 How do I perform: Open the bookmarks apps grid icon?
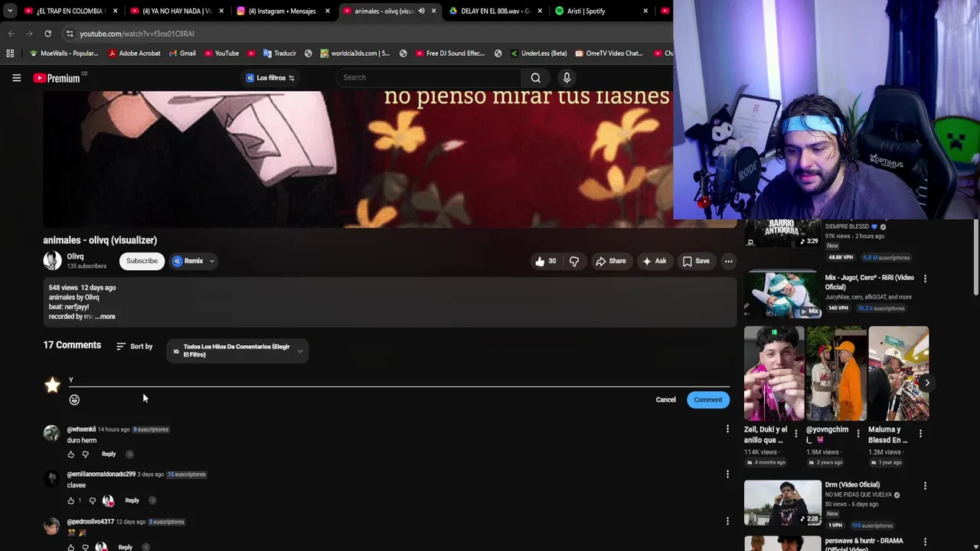(x=10, y=54)
